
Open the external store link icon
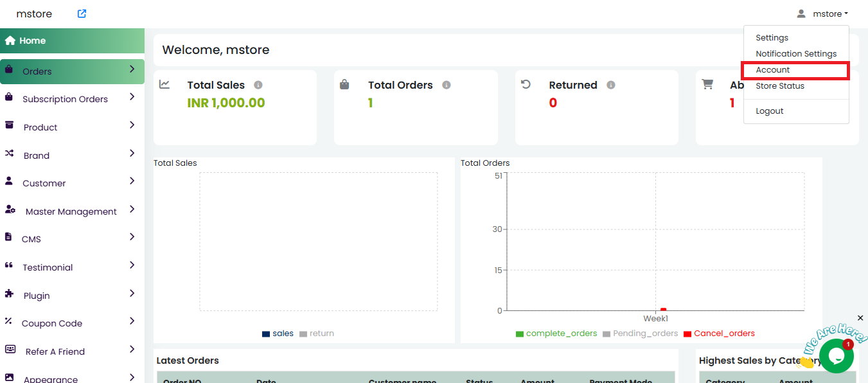(82, 13)
